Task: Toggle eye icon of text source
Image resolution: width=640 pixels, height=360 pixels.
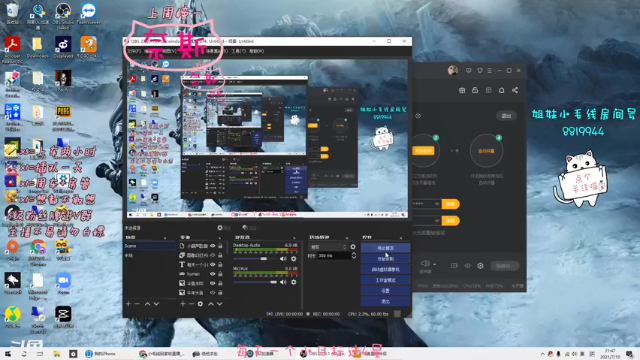Action: click(x=212, y=264)
